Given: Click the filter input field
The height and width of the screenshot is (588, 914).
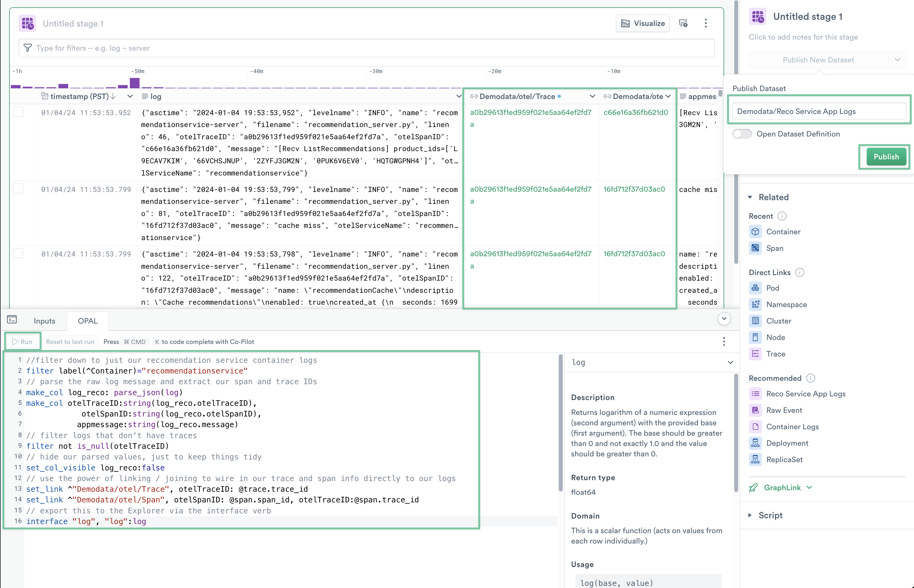Looking at the screenshot, I should 367,48.
